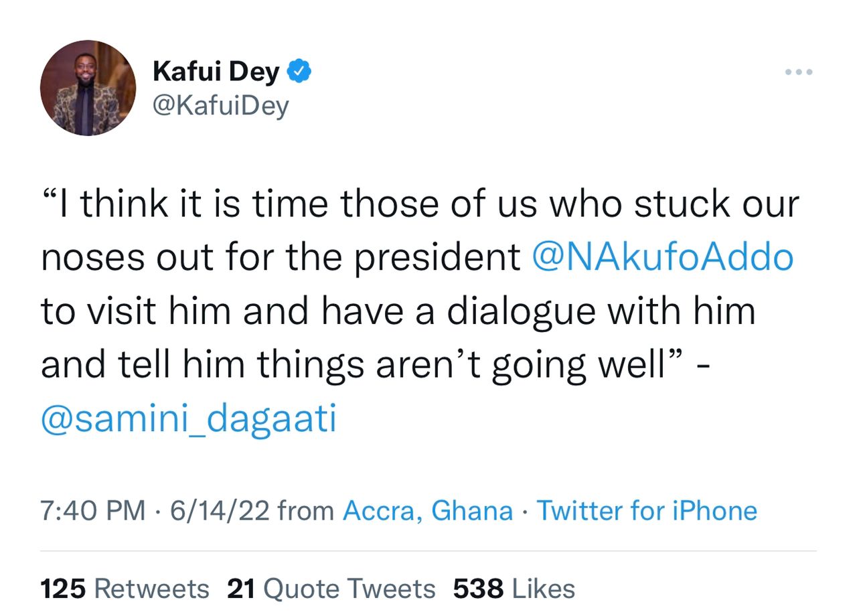The width and height of the screenshot is (857, 616).
Task: Open the @samini_dagaati mention
Action: click(189, 419)
